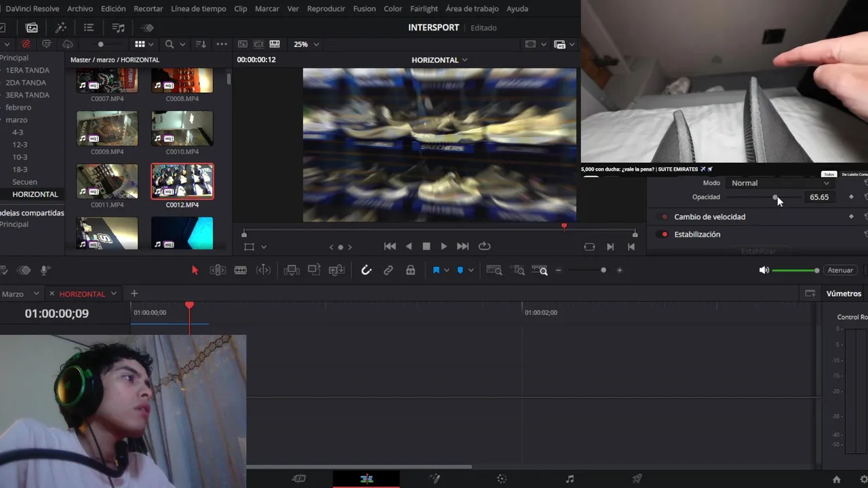Screen dimensions: 868x488
Task: Edit the Opacidad value 65.65
Action: point(818,197)
